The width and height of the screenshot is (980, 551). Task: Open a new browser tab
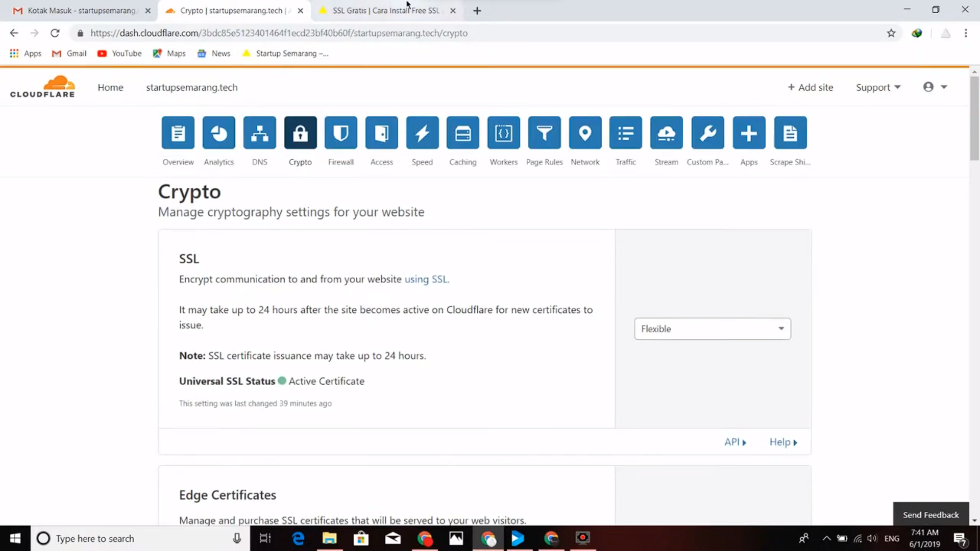(477, 11)
